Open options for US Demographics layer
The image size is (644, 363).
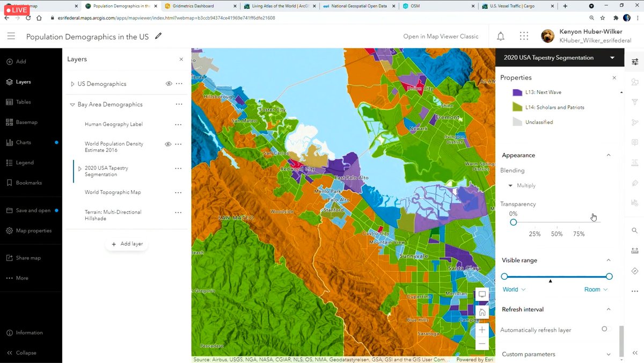pyautogui.click(x=179, y=84)
